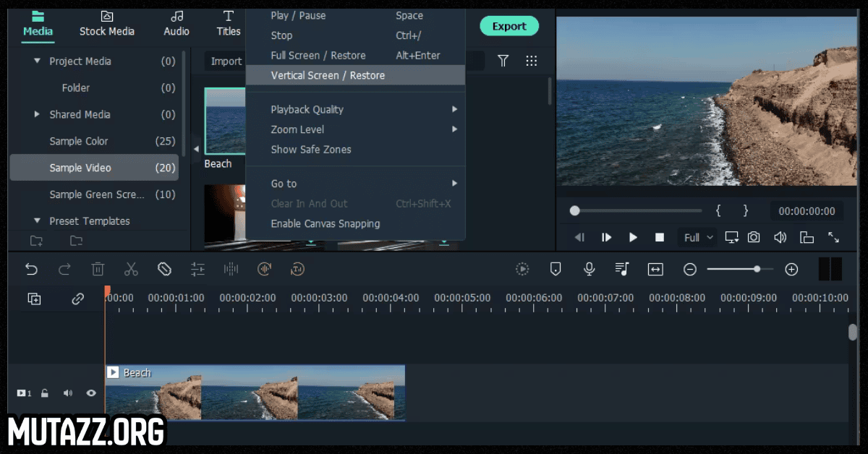Click the preview volume speaker icon
Screen dimensions: 868x454
point(780,237)
